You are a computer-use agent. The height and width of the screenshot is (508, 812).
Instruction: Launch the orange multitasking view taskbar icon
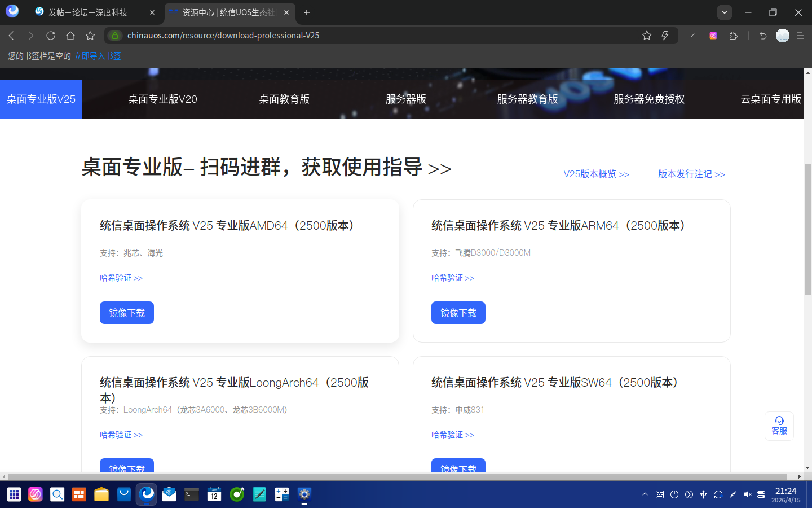click(79, 495)
